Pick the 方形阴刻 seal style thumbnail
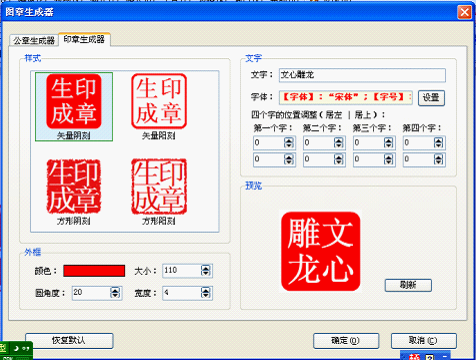This screenshot has height=360, width=476. [74, 192]
